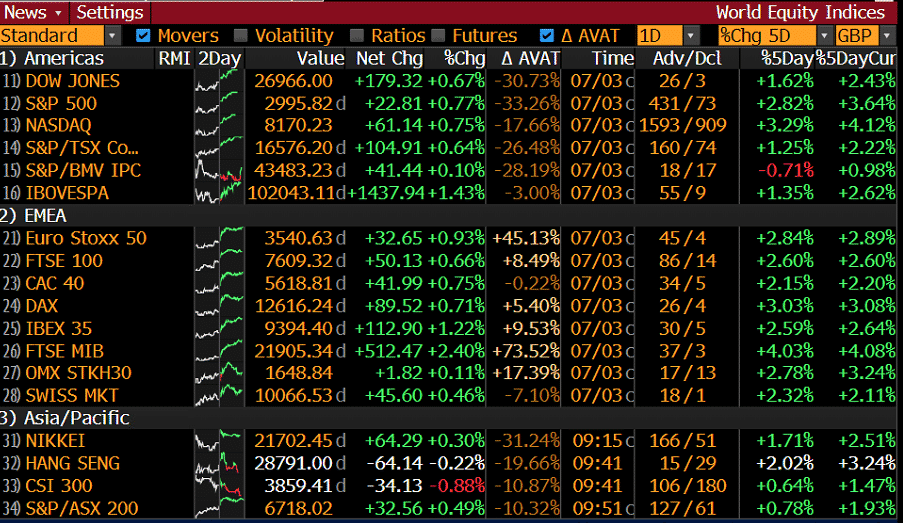Screen dimensions: 903x523
Task: Open the 1D period dropdown
Action: [690, 36]
